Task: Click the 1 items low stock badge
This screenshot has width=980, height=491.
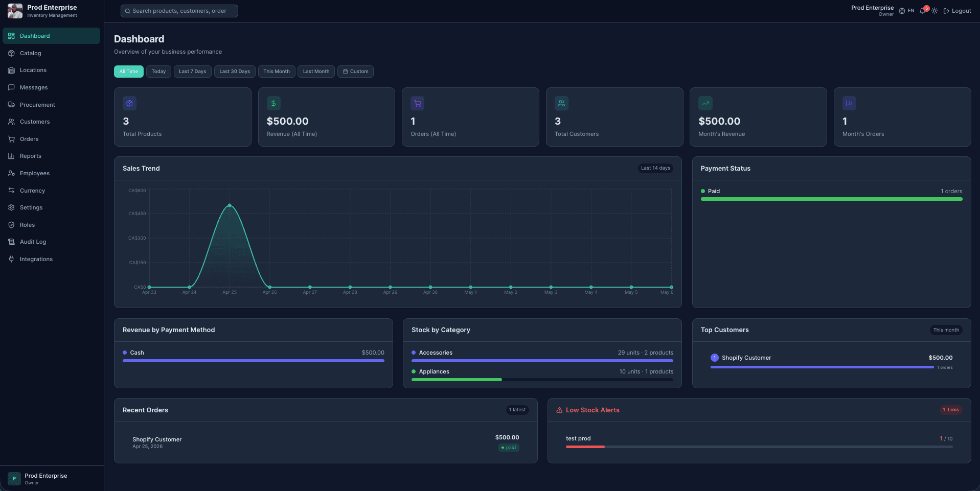Action: (951, 410)
